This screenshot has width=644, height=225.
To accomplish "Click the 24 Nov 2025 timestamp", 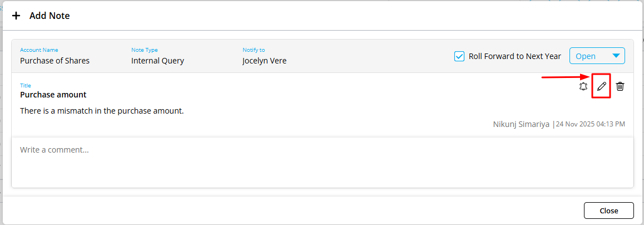I will click(x=590, y=124).
